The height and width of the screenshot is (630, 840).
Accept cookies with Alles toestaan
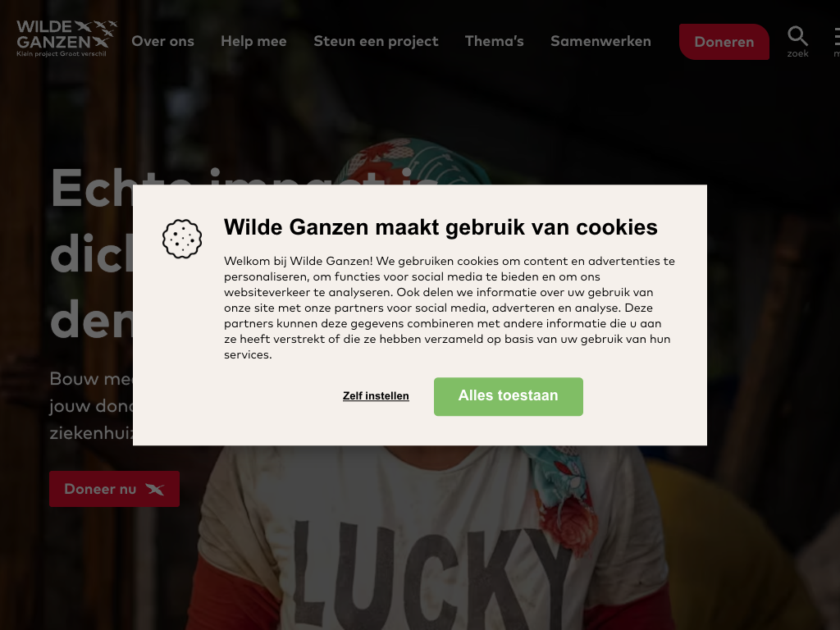509,396
